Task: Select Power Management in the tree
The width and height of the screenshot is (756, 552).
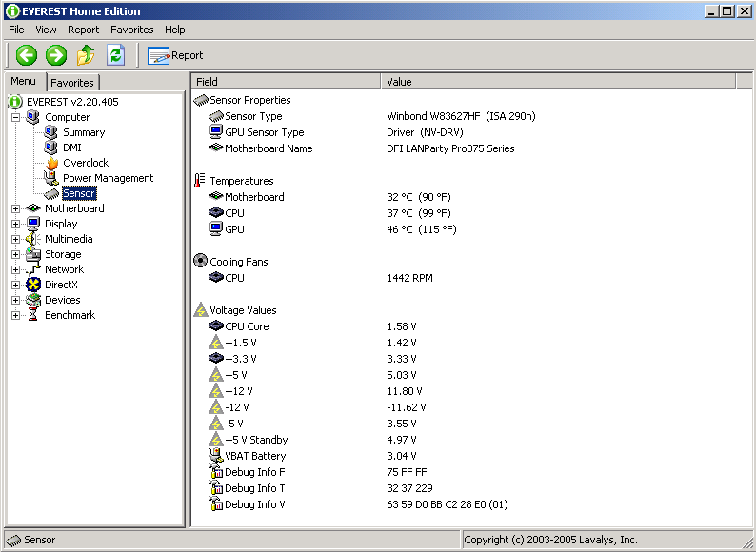Action: 108,178
